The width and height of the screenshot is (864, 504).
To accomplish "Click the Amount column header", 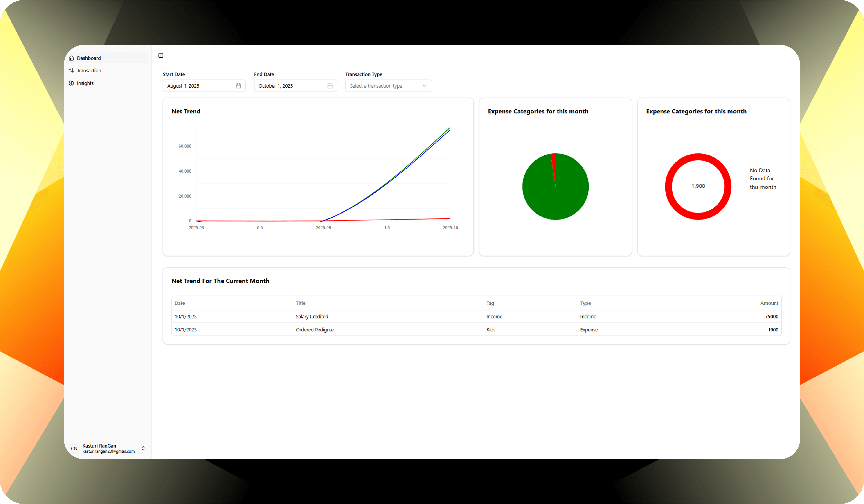I will point(769,304).
